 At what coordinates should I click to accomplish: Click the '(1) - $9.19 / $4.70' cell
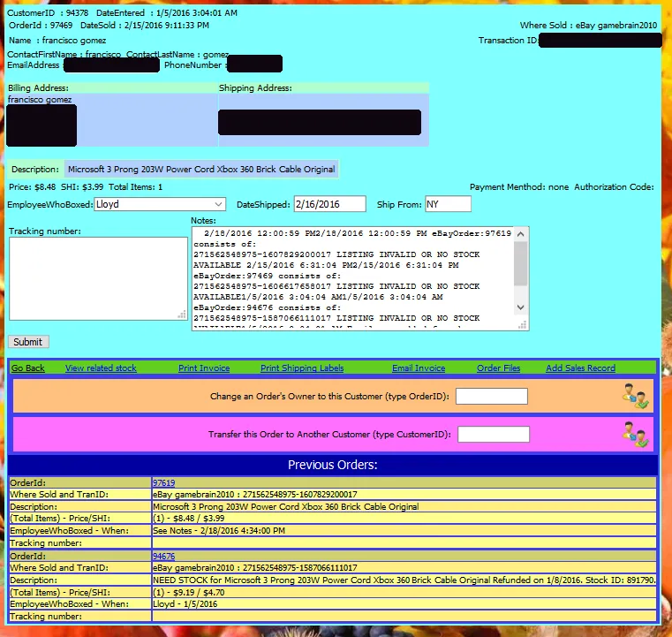point(404,593)
